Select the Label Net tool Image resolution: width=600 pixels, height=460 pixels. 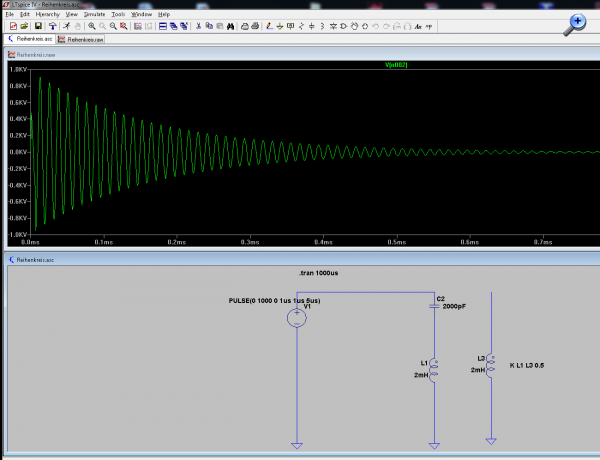point(290,26)
